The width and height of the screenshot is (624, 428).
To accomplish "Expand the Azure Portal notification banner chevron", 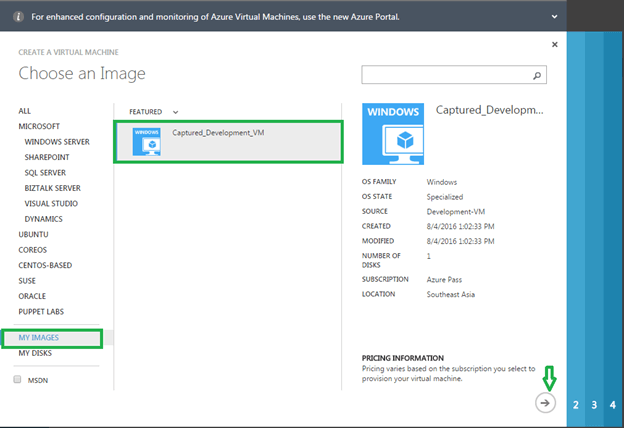I will 554,17.
